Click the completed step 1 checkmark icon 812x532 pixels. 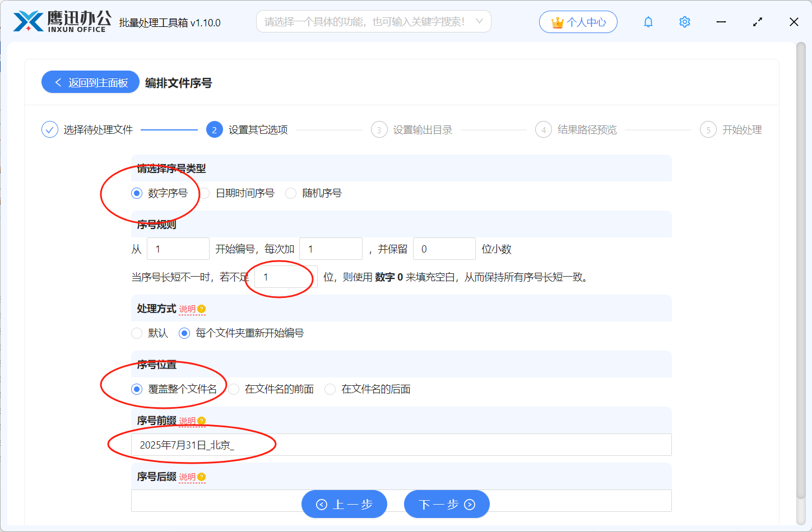50,130
